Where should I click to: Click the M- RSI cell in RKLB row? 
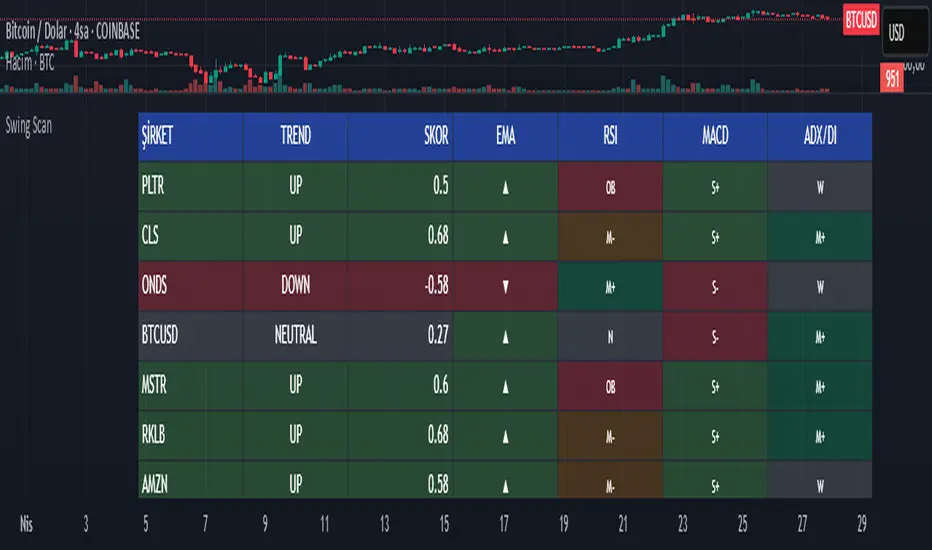pos(610,436)
